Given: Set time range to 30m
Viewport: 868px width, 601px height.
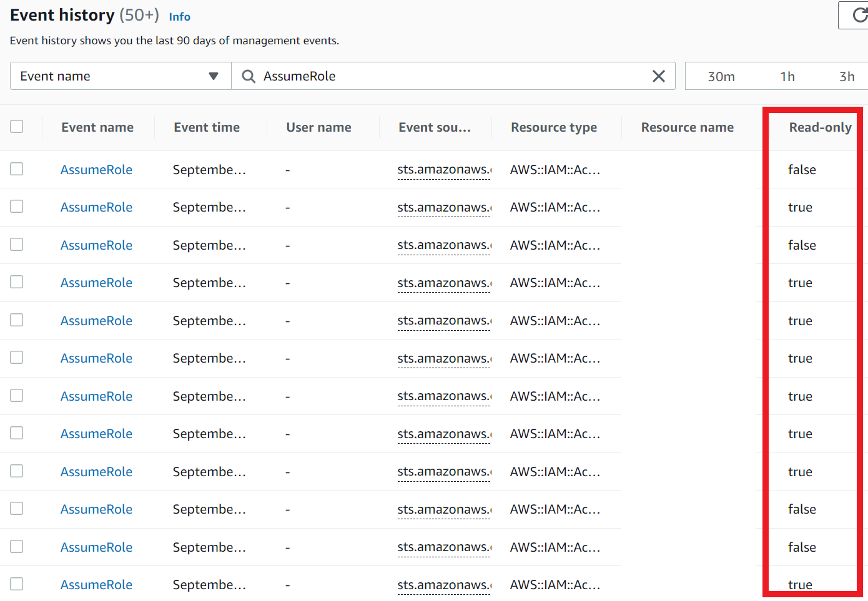Looking at the screenshot, I should pos(722,76).
